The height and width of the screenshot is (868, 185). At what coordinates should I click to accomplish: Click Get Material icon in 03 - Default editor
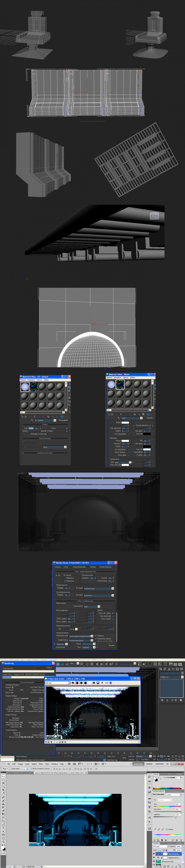click(23, 417)
